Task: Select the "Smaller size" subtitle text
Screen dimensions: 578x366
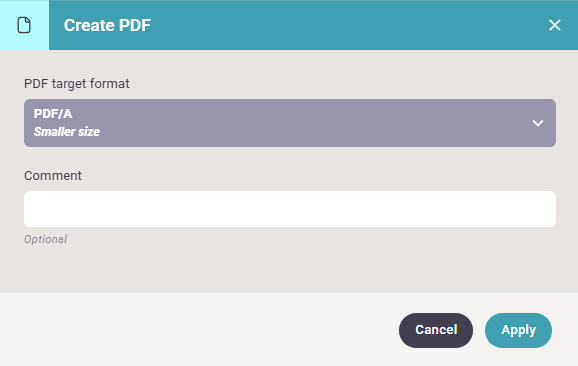Action: (67, 132)
